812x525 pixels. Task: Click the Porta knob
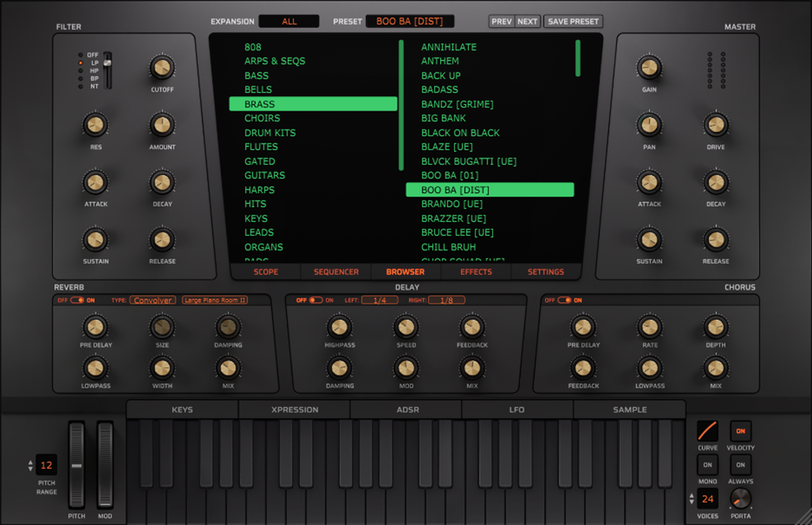pyautogui.click(x=741, y=500)
